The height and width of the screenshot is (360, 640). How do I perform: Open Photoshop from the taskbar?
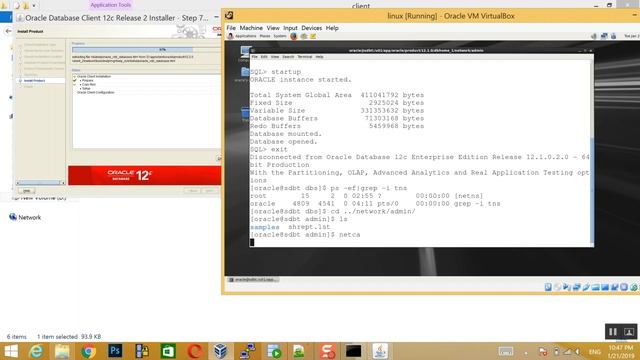tap(115, 351)
